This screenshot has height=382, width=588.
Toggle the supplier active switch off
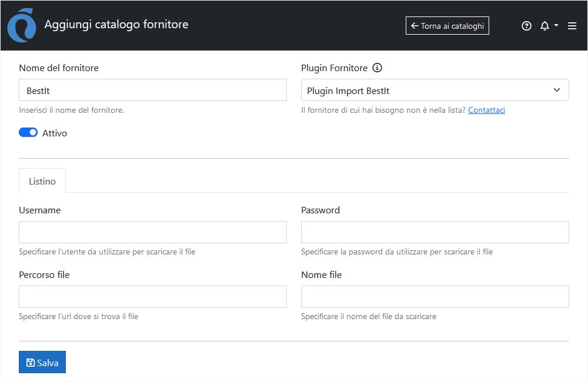tap(28, 132)
